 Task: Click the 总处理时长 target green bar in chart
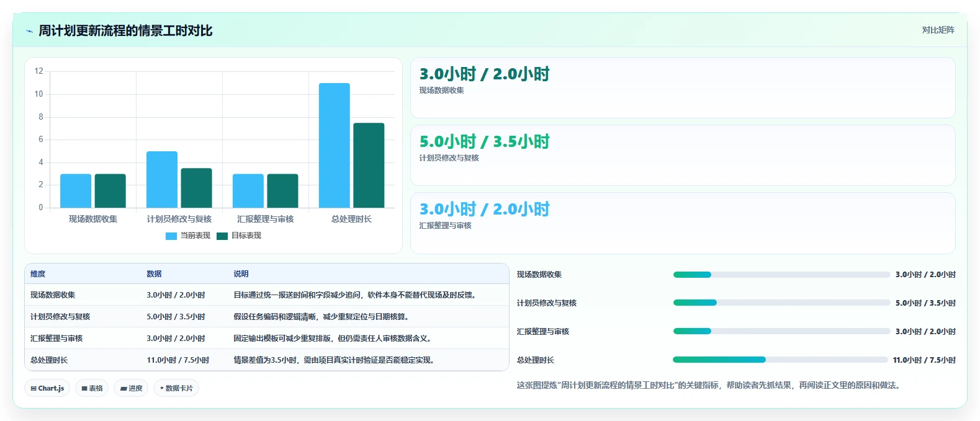point(369,166)
